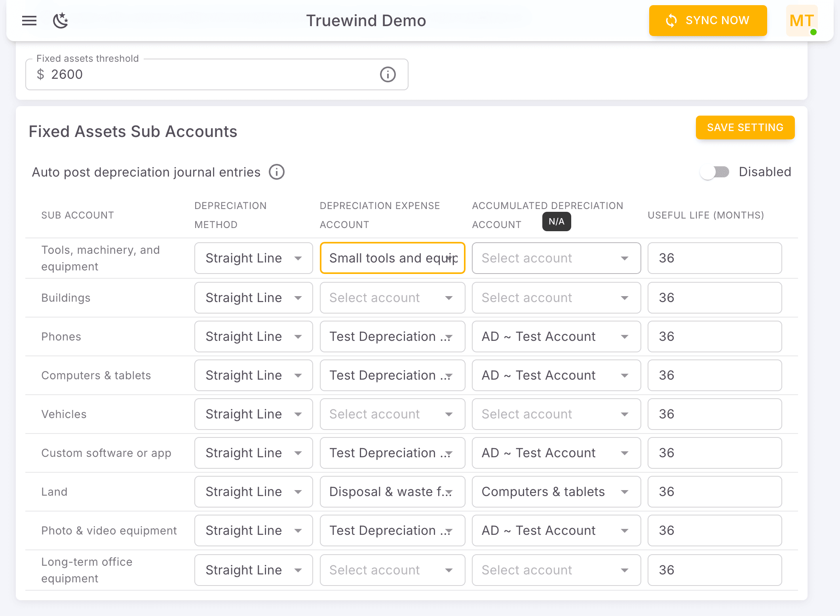This screenshot has height=616, width=840.
Task: Select the Useful Life field for Phones
Action: (714, 336)
